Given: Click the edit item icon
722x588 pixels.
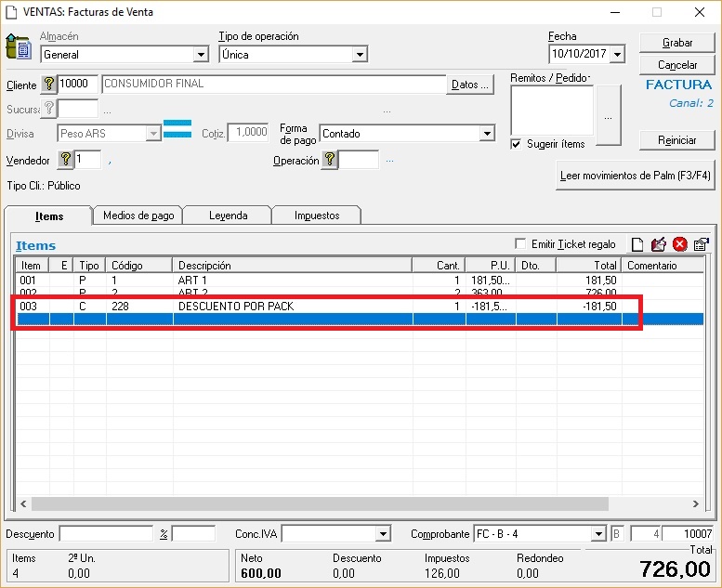Looking at the screenshot, I should [x=659, y=244].
